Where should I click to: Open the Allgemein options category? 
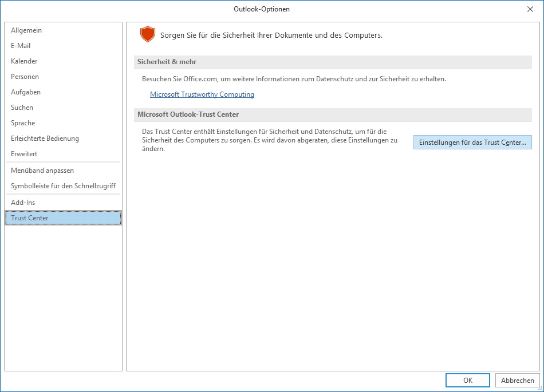tap(26, 30)
